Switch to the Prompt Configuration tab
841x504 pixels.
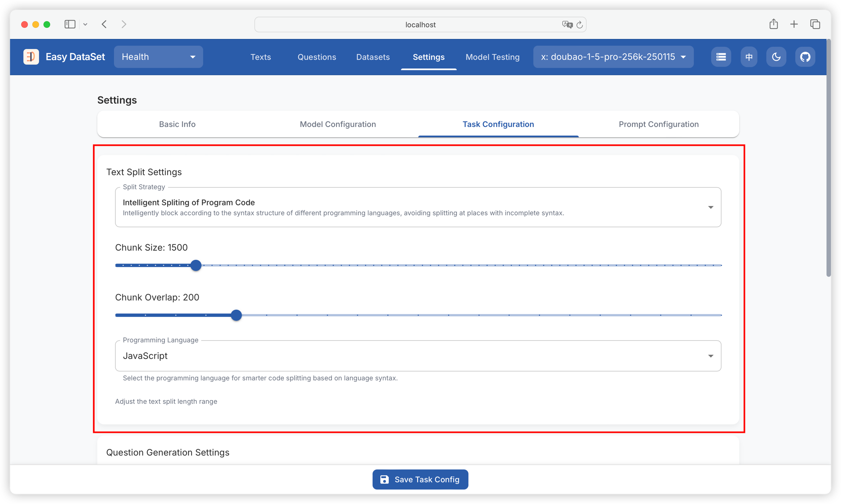point(658,124)
